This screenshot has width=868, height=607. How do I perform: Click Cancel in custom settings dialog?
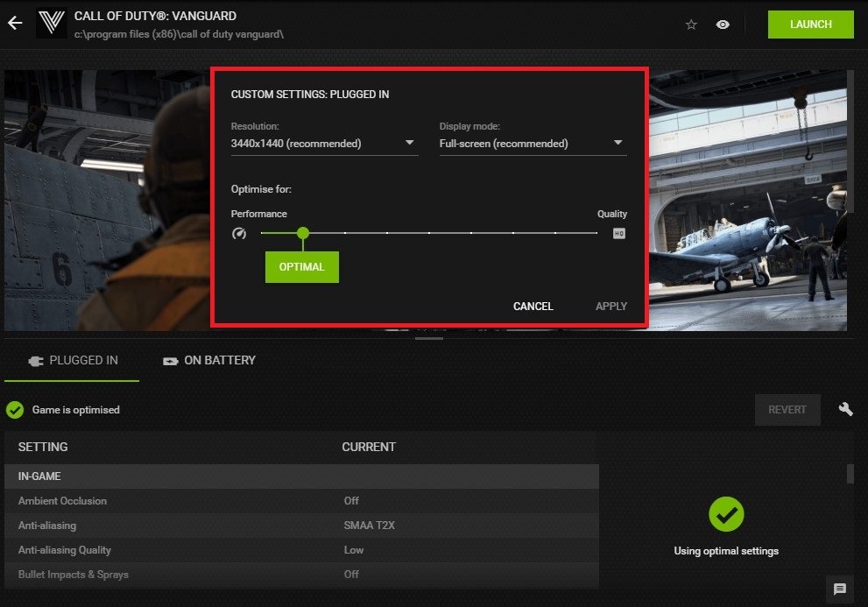(x=533, y=306)
